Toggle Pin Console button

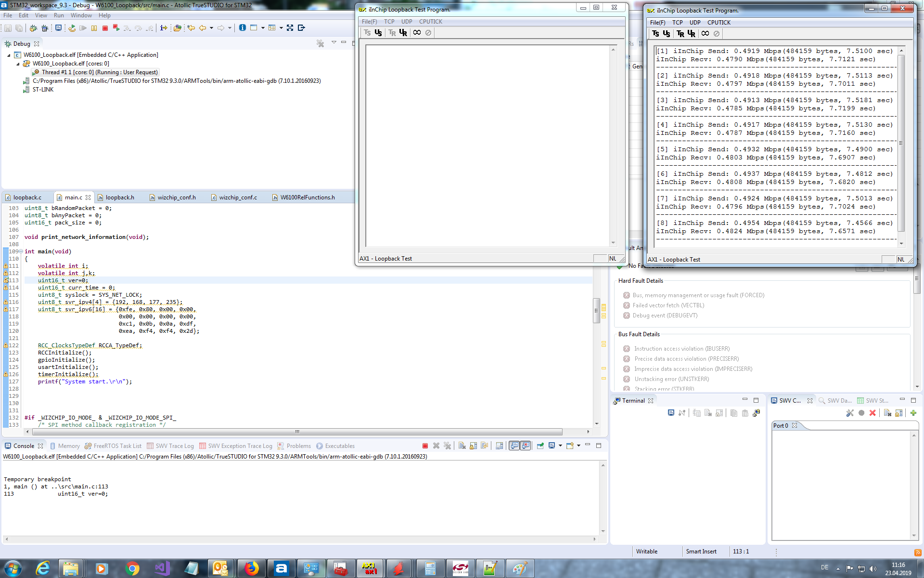click(540, 446)
